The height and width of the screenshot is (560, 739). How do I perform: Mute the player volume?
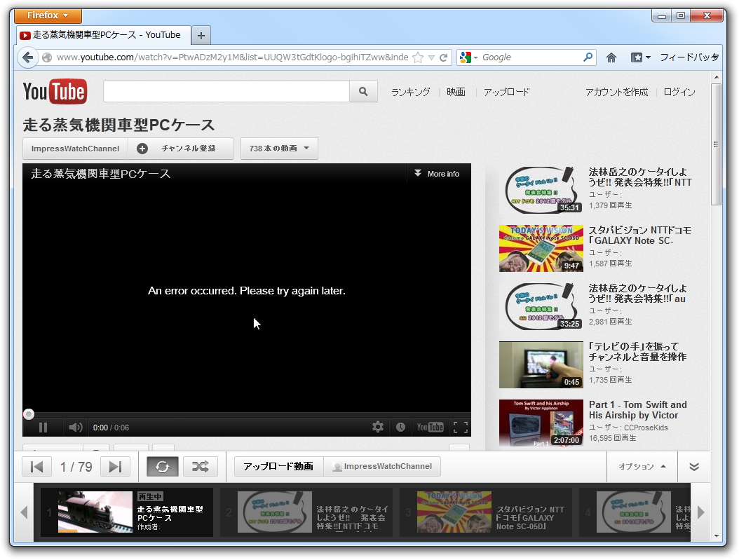75,427
